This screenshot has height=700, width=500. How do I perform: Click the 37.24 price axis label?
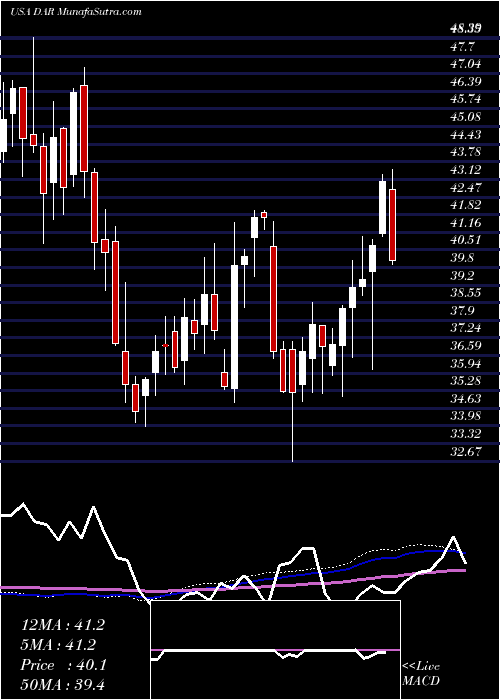point(466,329)
